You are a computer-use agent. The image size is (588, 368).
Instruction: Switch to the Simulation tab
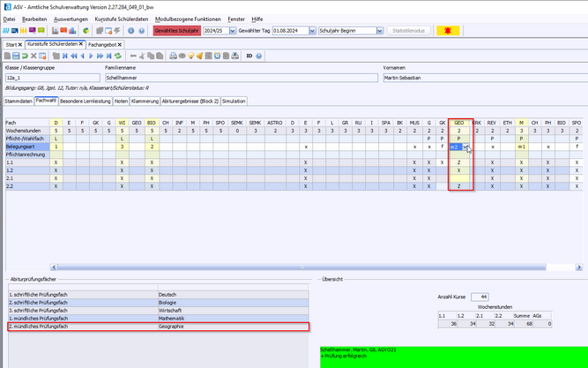click(x=234, y=101)
